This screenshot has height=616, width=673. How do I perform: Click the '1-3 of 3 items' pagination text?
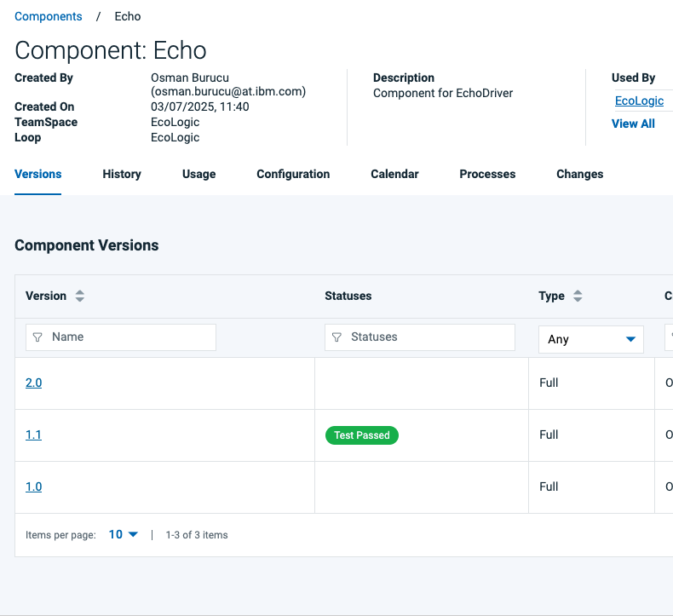pos(197,535)
